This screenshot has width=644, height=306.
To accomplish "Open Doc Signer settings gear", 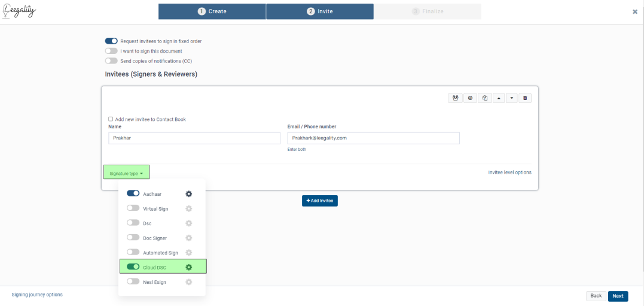I will coord(188,238).
